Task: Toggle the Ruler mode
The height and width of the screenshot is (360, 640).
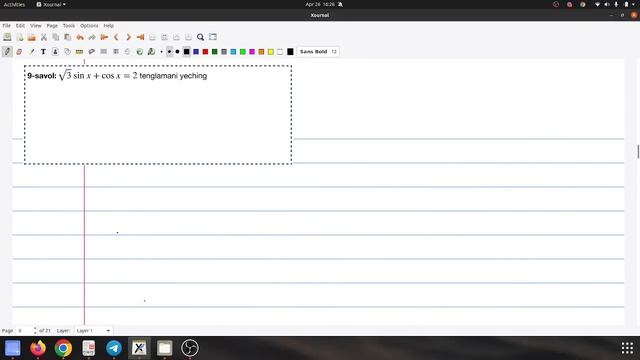Action: coord(79,52)
